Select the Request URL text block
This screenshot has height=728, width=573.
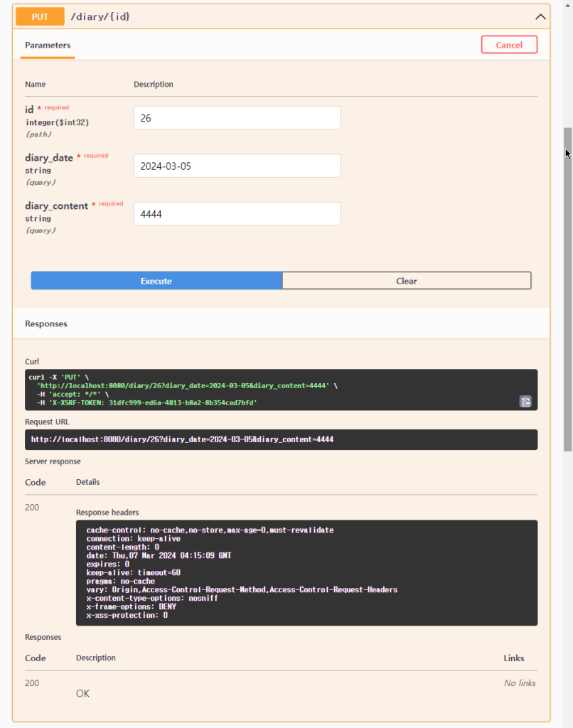click(x=281, y=439)
